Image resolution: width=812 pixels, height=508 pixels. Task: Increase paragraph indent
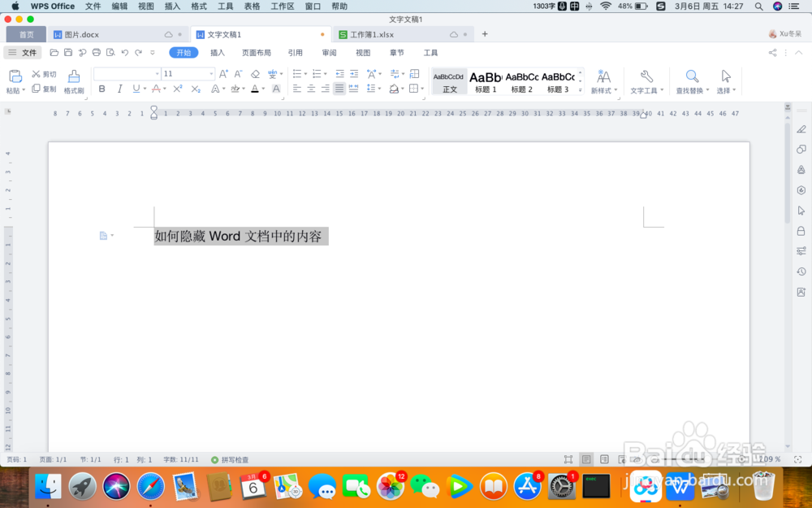(x=354, y=74)
